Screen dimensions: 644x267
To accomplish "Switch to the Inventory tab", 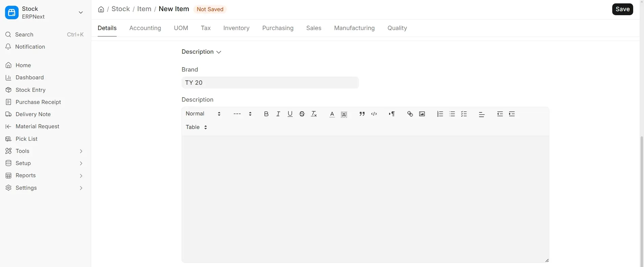I will (x=236, y=28).
